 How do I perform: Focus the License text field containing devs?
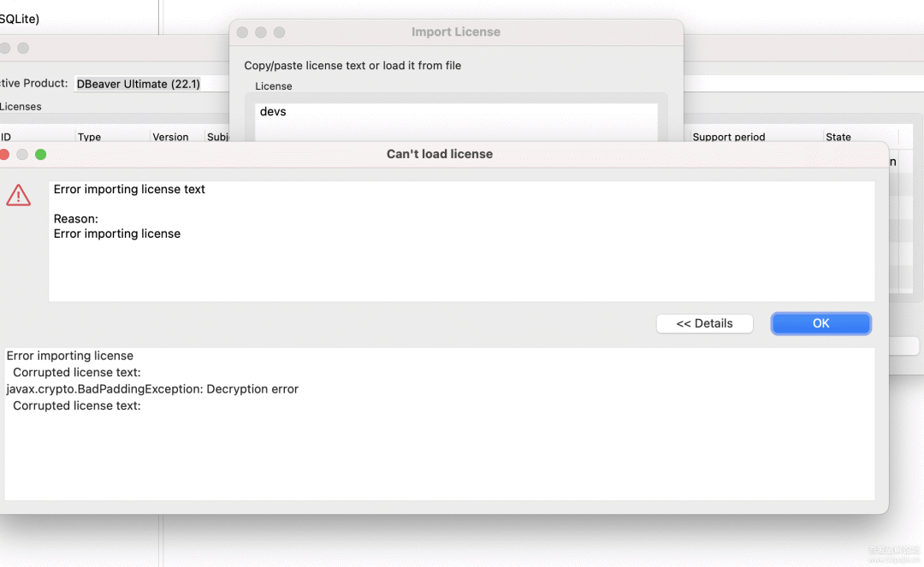point(456,122)
